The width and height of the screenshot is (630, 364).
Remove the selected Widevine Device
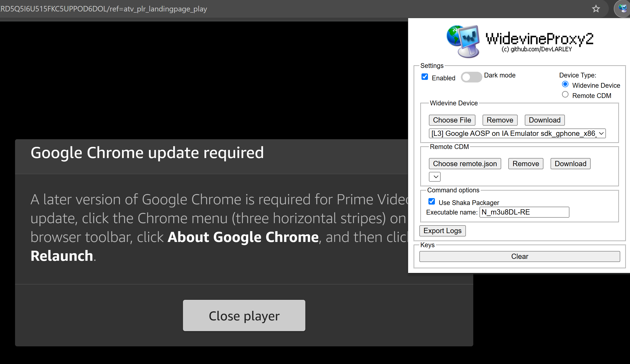click(x=500, y=120)
